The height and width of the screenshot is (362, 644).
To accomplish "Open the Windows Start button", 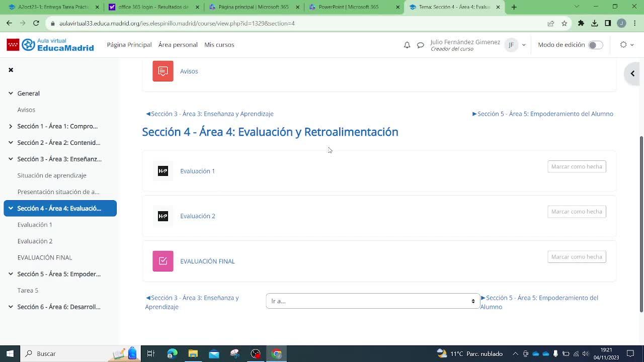I will [x=10, y=353].
